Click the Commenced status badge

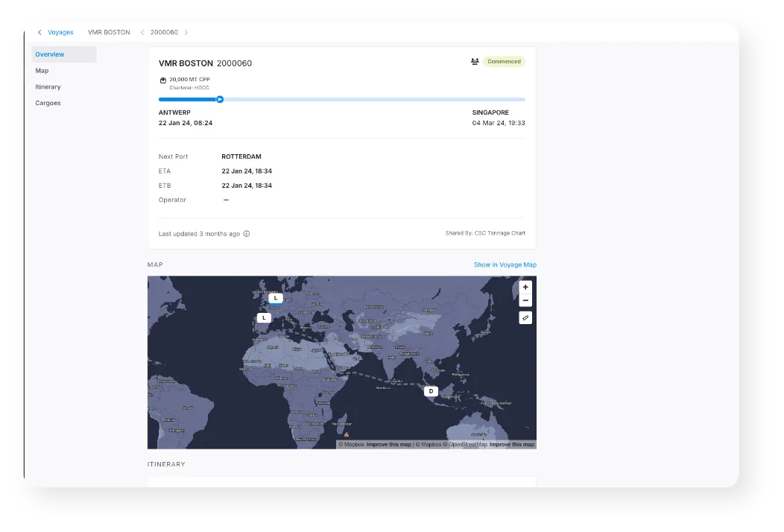click(x=504, y=61)
